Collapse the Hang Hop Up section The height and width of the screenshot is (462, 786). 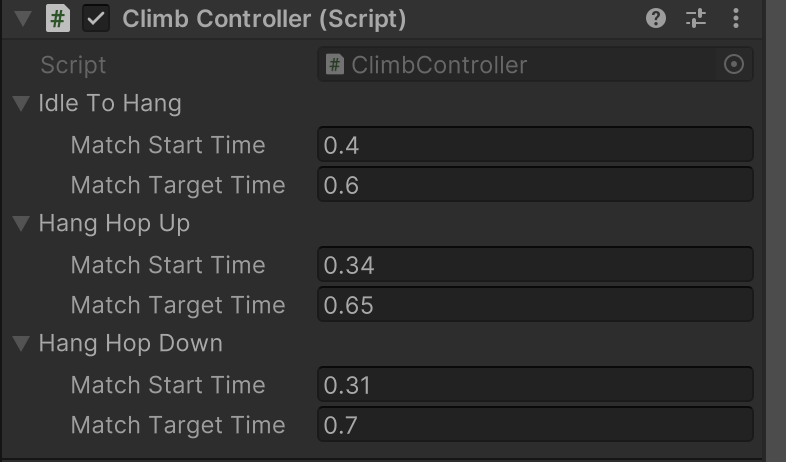click(21, 224)
